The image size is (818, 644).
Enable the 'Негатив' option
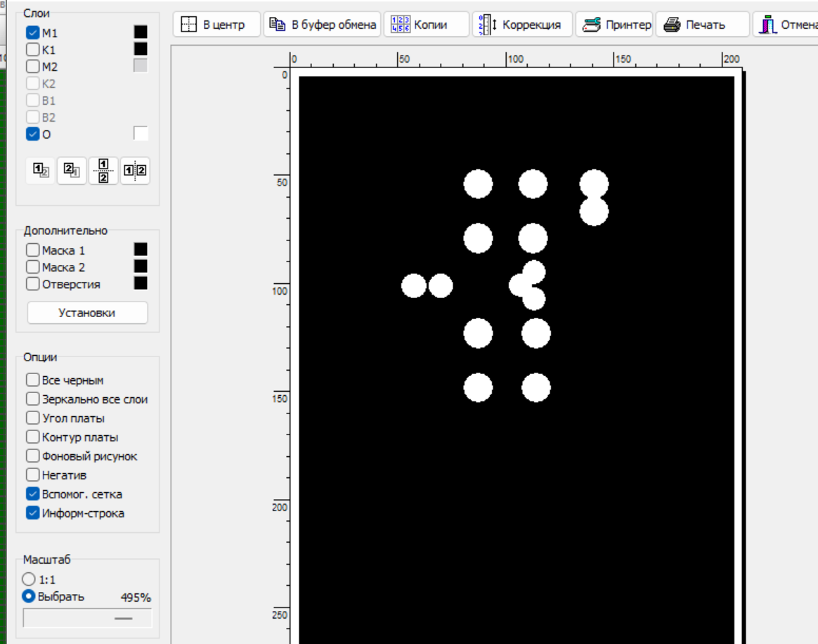pos(33,475)
